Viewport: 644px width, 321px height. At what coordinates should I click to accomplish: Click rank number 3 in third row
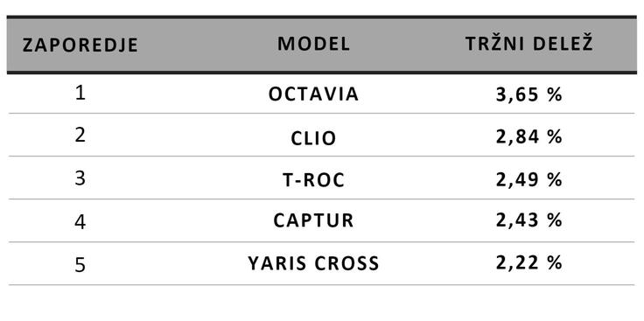point(80,178)
